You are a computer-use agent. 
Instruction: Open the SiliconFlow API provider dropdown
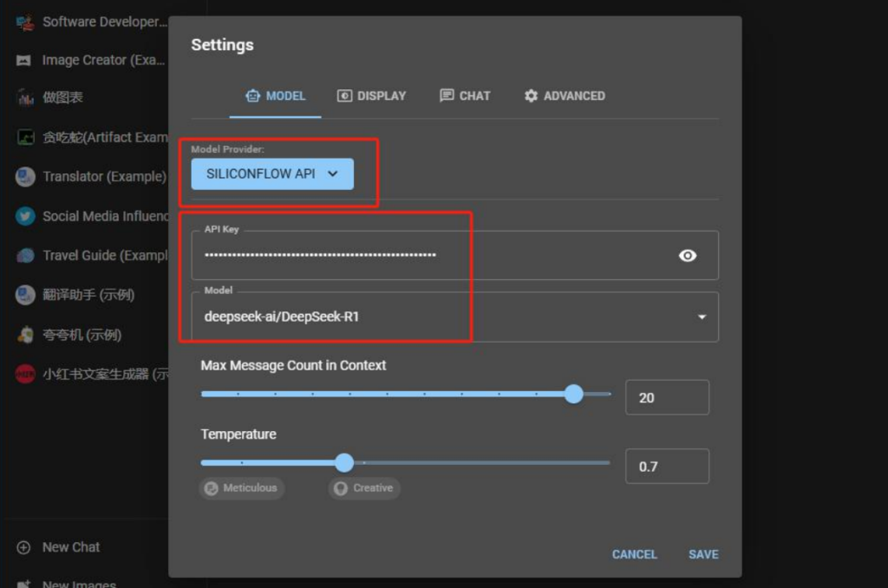pos(272,174)
